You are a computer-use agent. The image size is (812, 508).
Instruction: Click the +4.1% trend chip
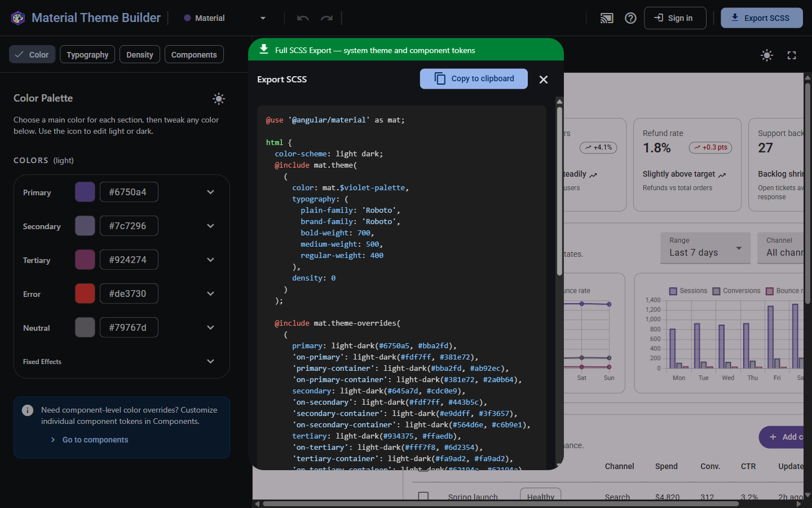[x=598, y=147]
